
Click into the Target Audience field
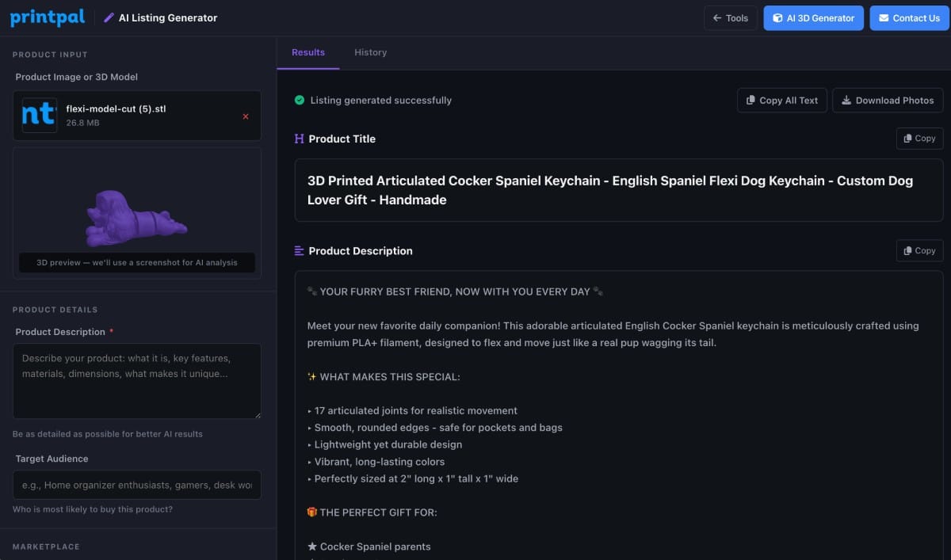[136, 485]
